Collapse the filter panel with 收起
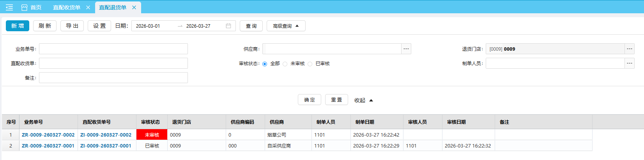 [363, 100]
